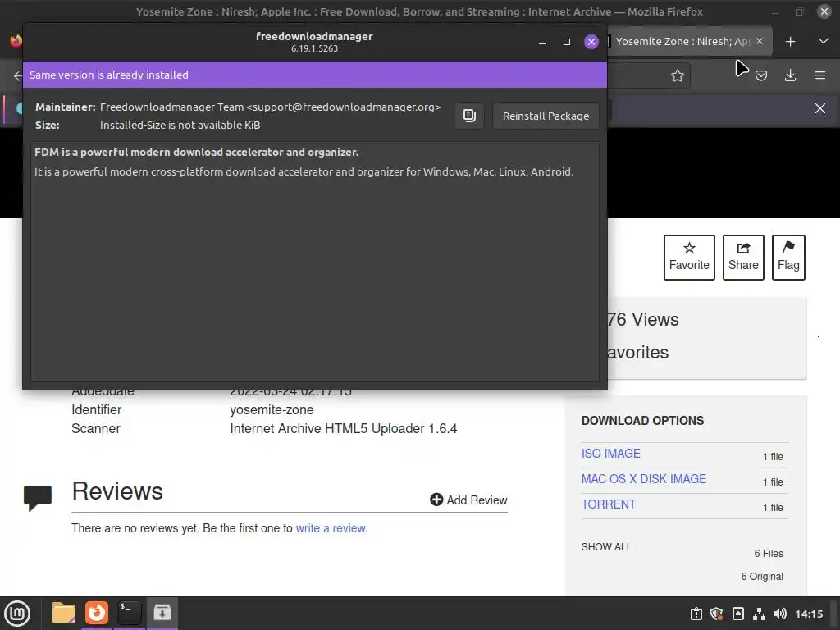Click the Firefox logo icon in tab bar
The image size is (840, 630).
coord(16,41)
